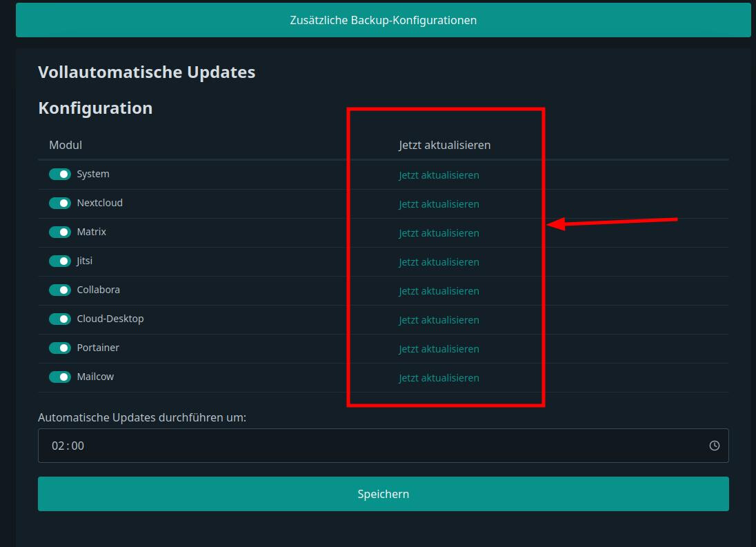Toggle the Portainer update switch
This screenshot has height=547, width=756.
point(60,348)
